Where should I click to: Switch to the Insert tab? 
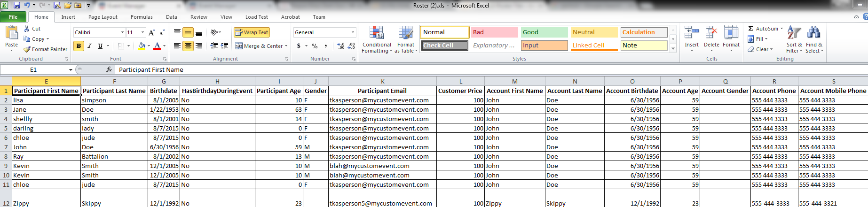coord(68,17)
